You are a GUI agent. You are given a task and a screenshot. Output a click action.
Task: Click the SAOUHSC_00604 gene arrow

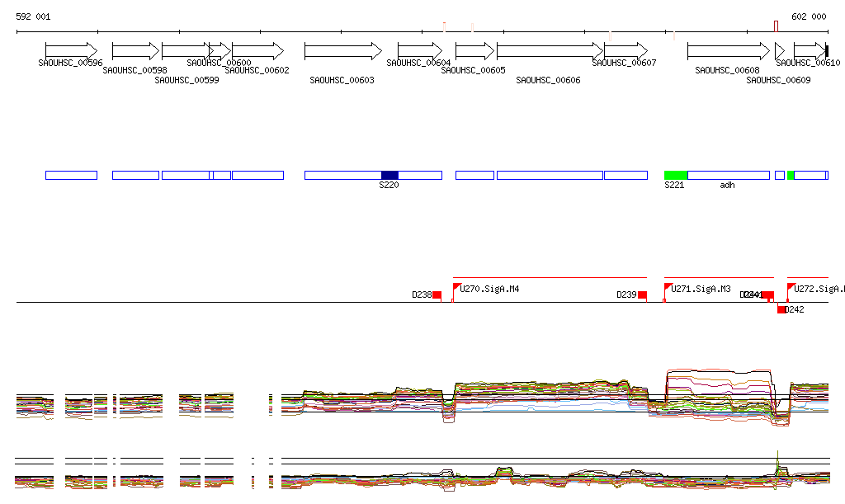click(x=420, y=51)
